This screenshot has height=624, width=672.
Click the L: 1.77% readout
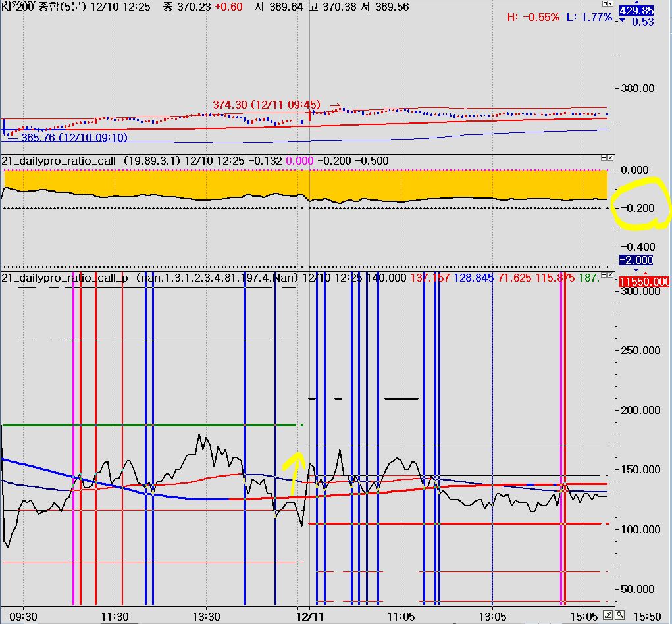tap(589, 17)
